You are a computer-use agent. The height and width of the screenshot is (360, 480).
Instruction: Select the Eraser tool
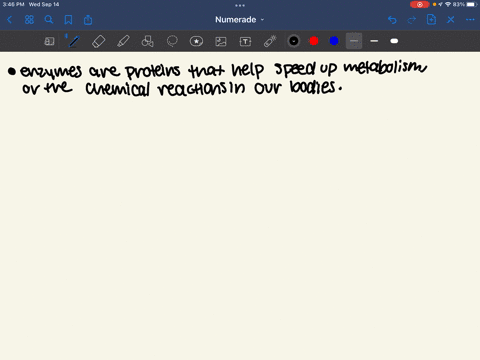[98, 41]
